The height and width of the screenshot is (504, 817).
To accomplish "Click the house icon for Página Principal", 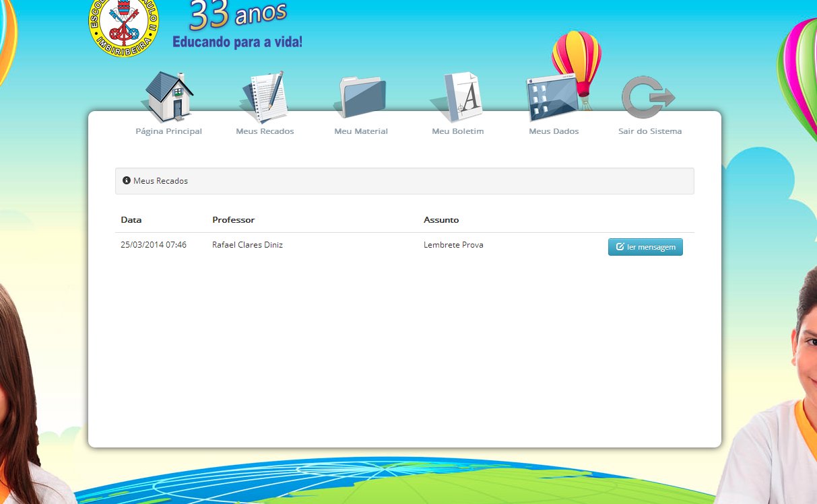I will pos(168,96).
